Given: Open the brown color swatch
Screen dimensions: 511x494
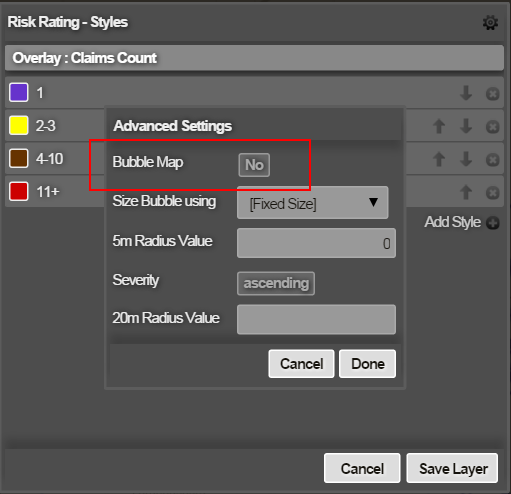Looking at the screenshot, I should click(x=19, y=158).
